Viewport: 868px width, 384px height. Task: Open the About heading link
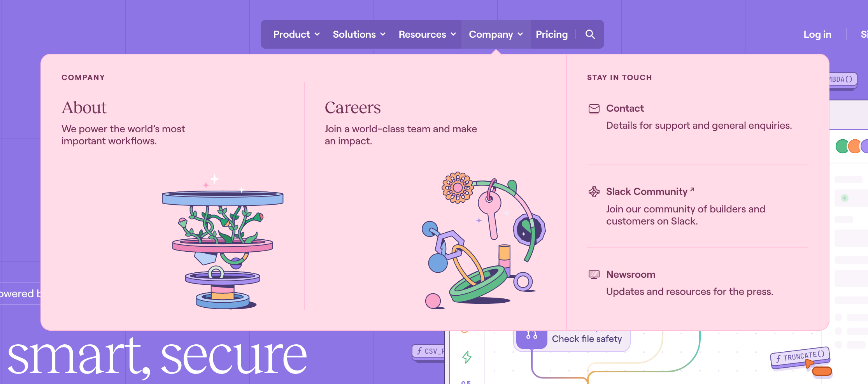click(84, 108)
